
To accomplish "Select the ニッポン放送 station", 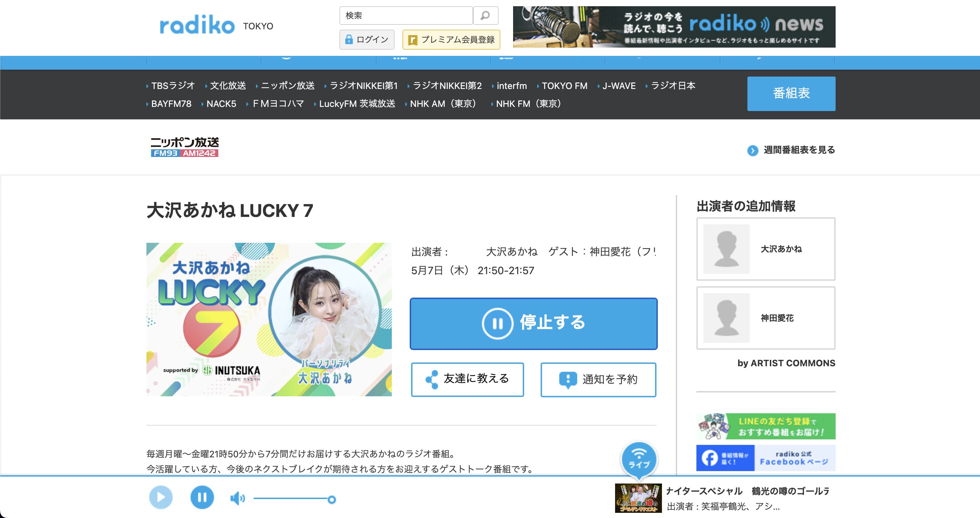I will click(287, 86).
